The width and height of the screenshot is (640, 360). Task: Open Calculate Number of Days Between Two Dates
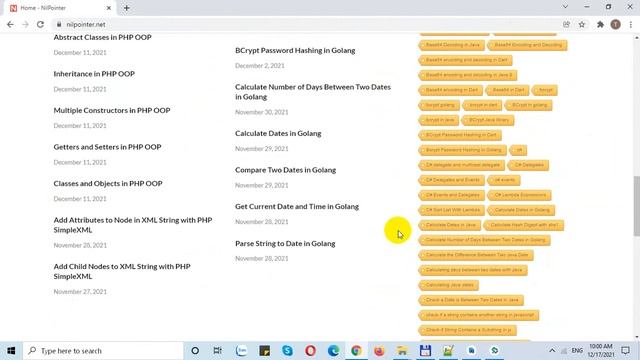(x=313, y=92)
